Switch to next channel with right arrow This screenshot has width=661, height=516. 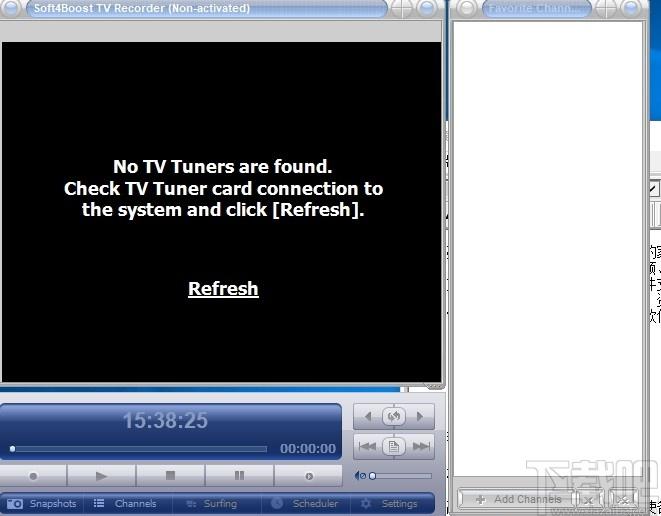pyautogui.click(x=420, y=417)
